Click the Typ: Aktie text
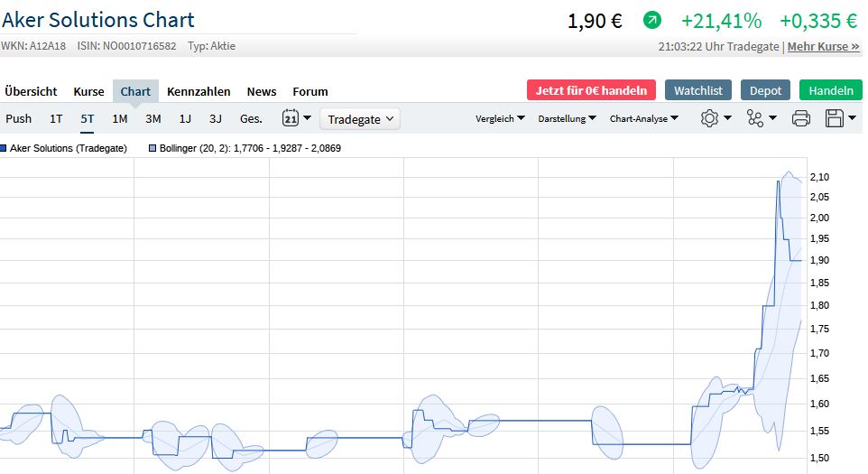Image resolution: width=868 pixels, height=474 pixels. pyautogui.click(x=211, y=46)
